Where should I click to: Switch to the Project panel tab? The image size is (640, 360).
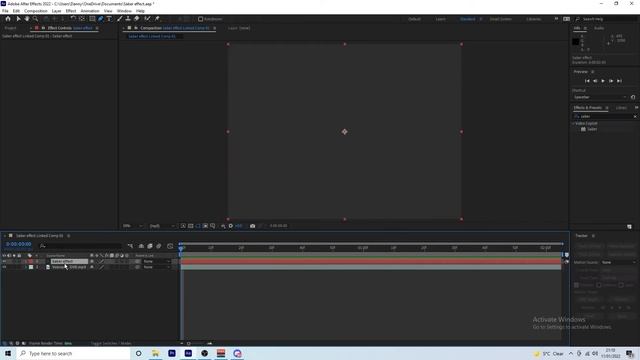(10, 28)
